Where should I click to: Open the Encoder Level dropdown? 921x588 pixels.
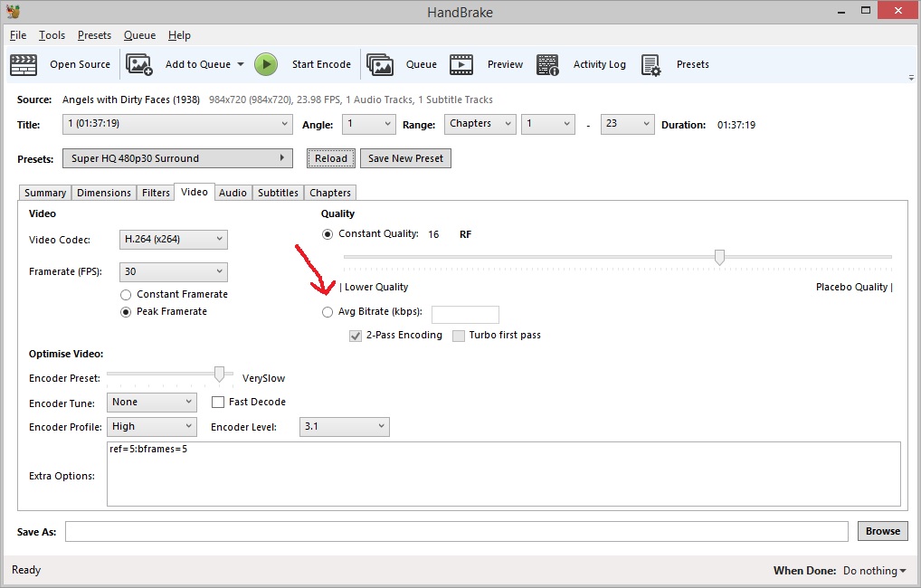pyautogui.click(x=344, y=426)
